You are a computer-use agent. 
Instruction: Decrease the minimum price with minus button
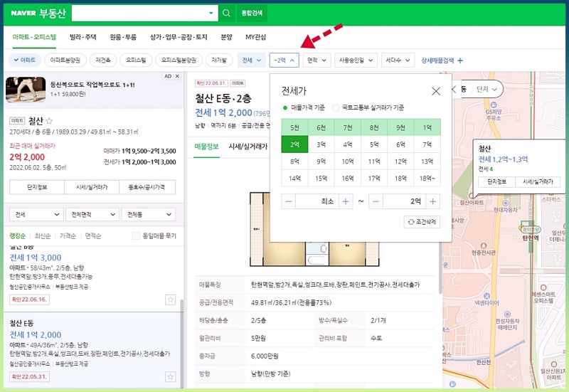(289, 201)
